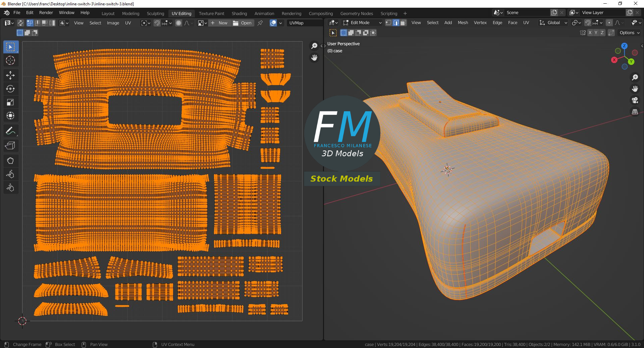Switch to face select mode in viewport
Image resolution: width=644 pixels, height=348 pixels.
403,23
